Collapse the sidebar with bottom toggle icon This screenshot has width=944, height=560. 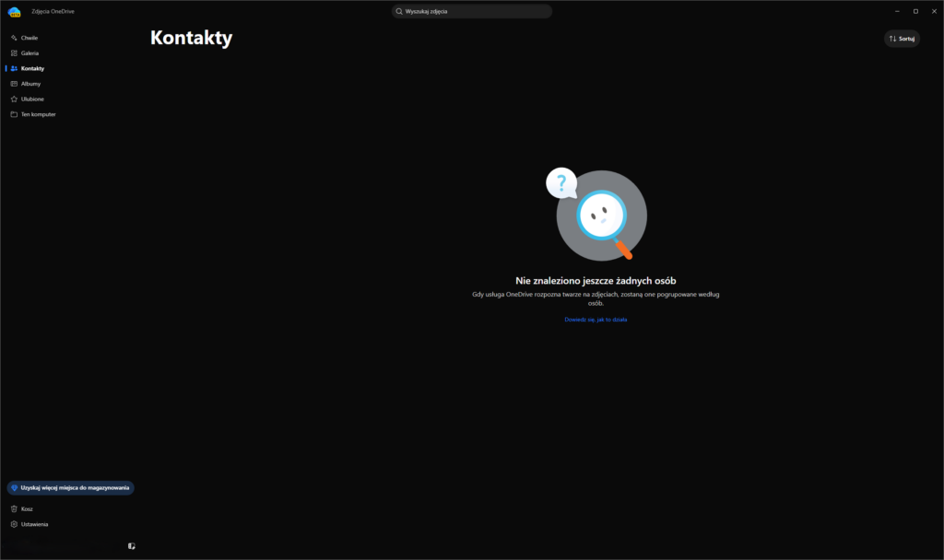click(131, 546)
